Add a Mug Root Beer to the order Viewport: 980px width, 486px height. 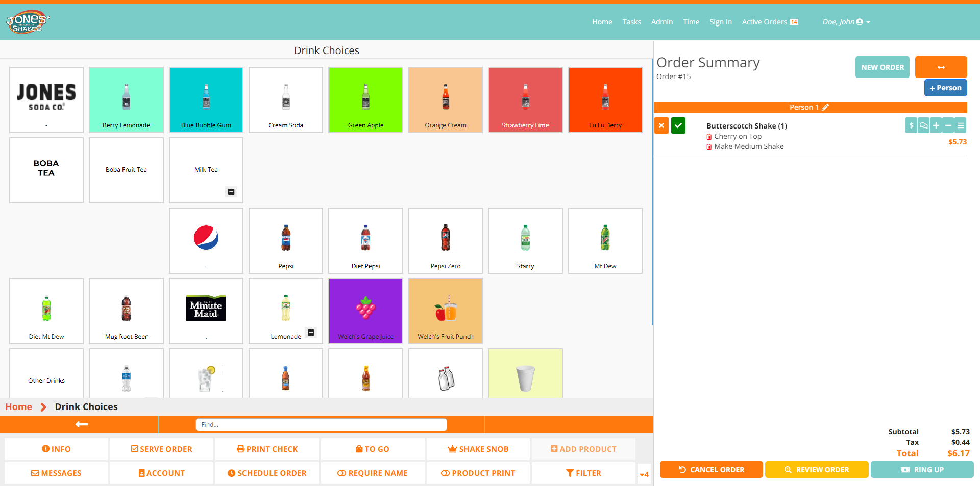[126, 311]
